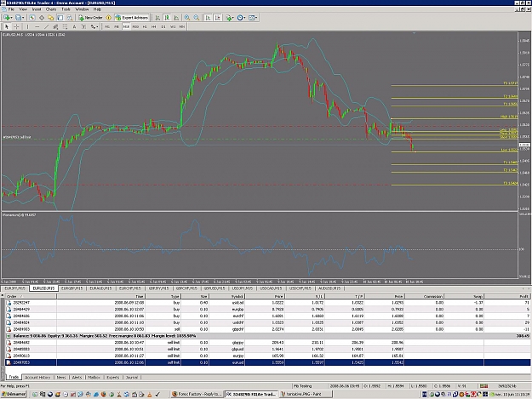
Task: Open the Strategy Tester icon
Action: tap(69, 18)
